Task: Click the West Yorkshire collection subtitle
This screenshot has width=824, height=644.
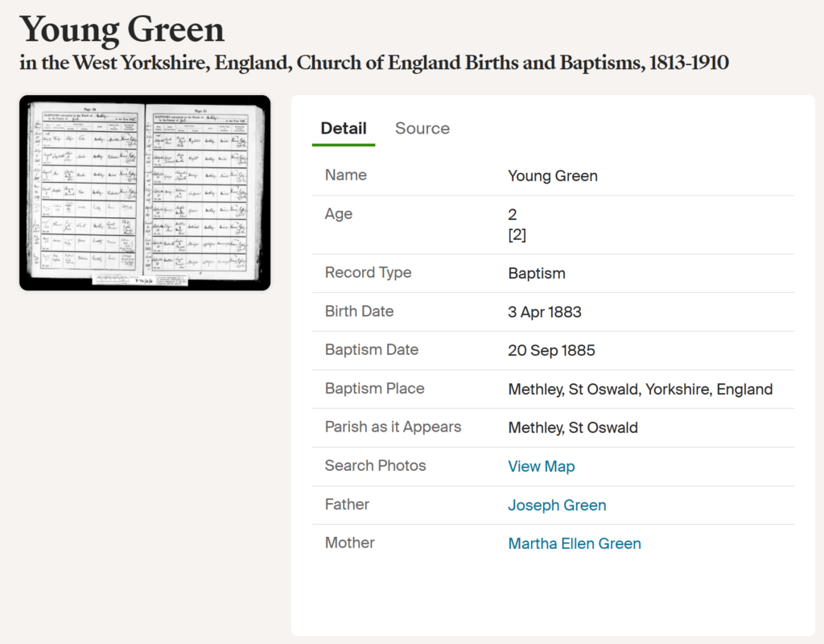Action: point(374,63)
